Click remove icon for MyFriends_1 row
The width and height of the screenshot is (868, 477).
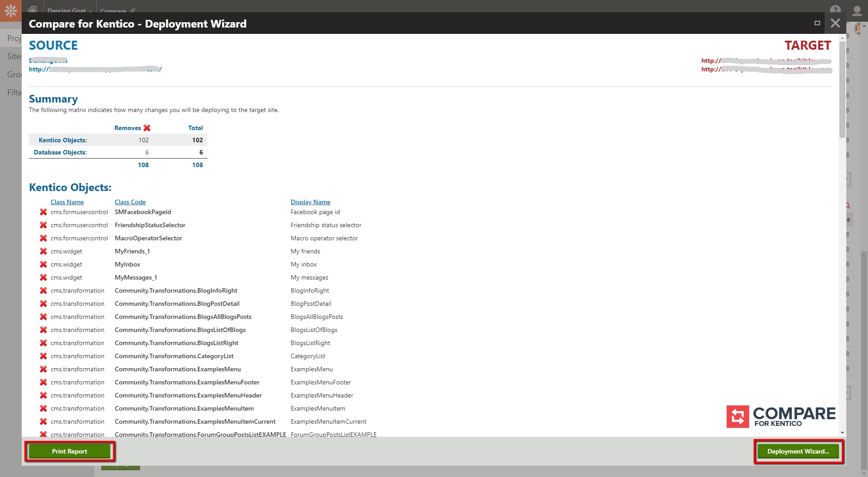pyautogui.click(x=43, y=251)
